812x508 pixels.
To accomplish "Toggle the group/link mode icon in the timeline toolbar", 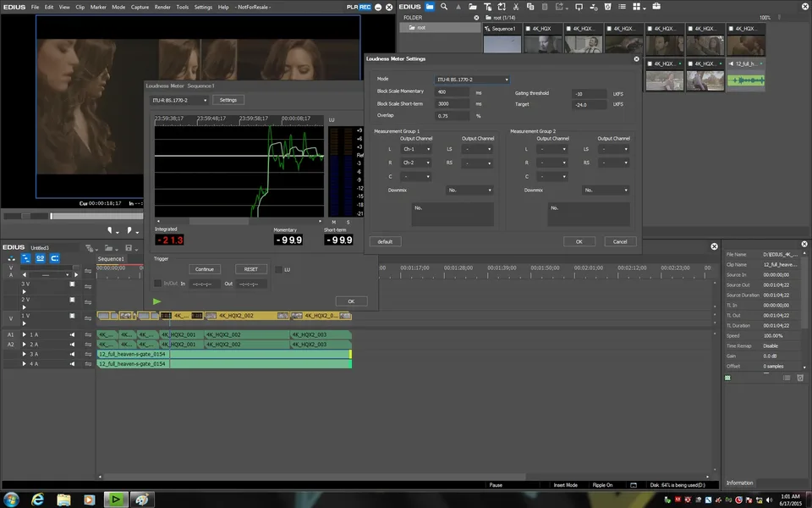I will (40, 258).
